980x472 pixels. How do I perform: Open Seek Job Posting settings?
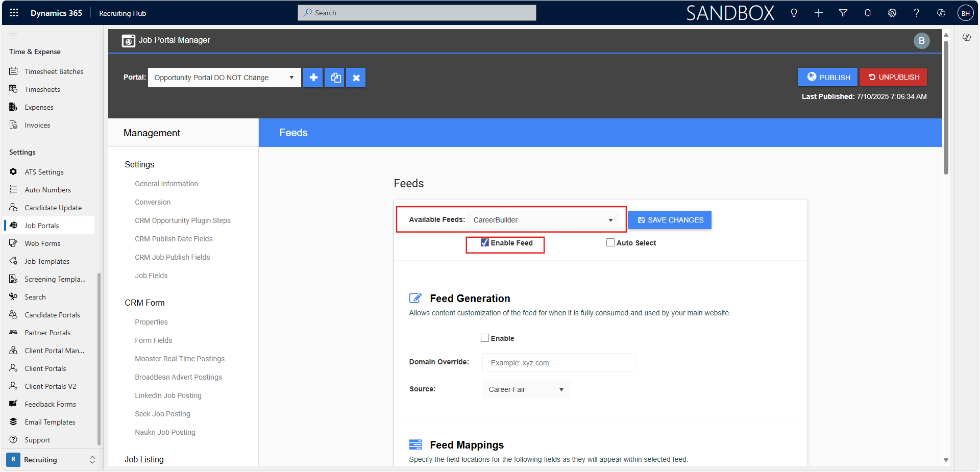coord(162,414)
